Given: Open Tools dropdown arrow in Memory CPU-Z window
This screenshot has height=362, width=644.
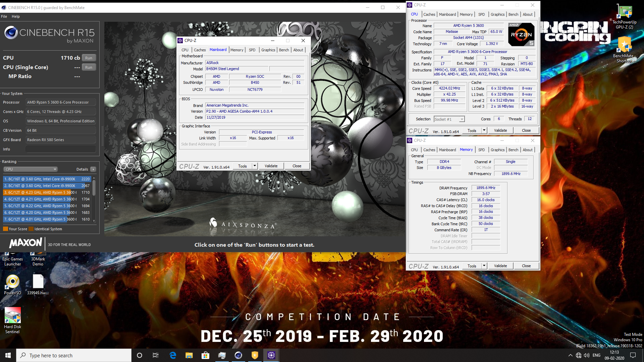Looking at the screenshot, I should [x=484, y=266].
